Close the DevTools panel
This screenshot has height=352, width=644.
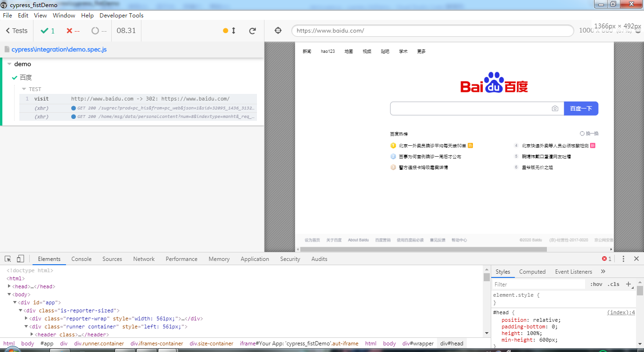tap(636, 259)
